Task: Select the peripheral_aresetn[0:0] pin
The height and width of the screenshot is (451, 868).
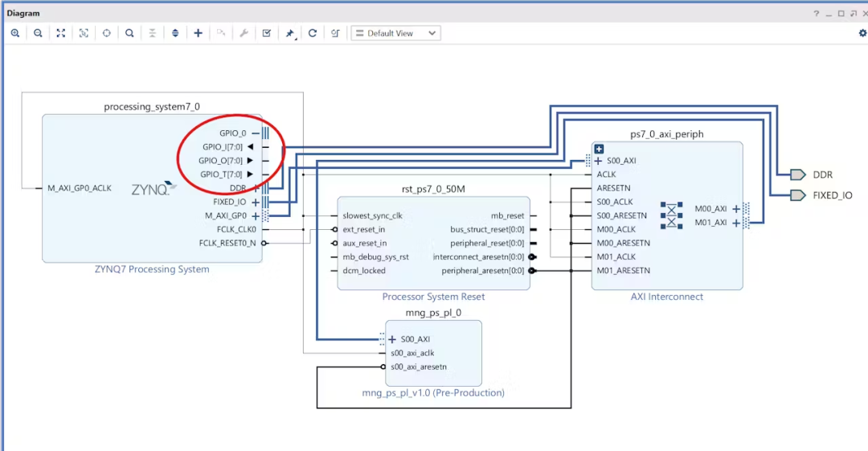Action: point(483,271)
